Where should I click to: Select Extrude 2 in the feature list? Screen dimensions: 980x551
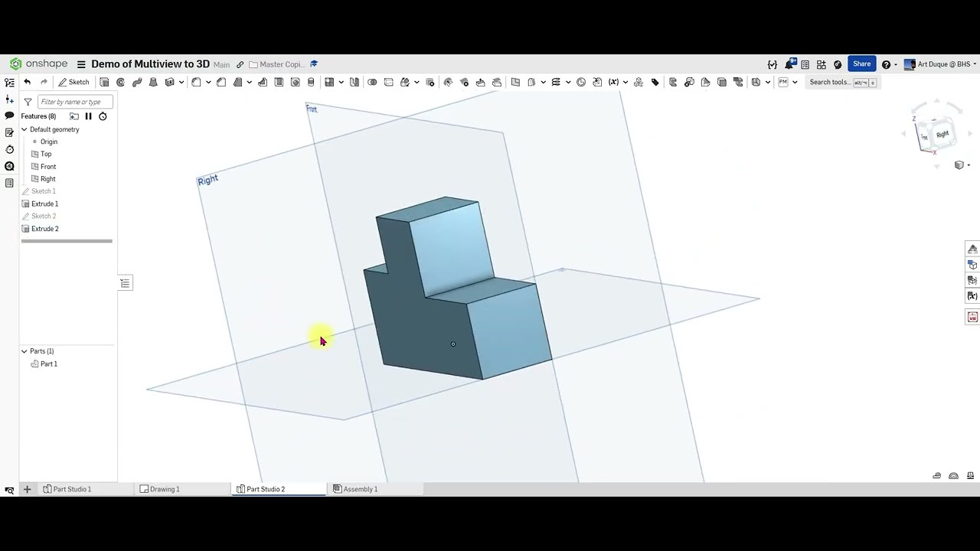coord(44,229)
